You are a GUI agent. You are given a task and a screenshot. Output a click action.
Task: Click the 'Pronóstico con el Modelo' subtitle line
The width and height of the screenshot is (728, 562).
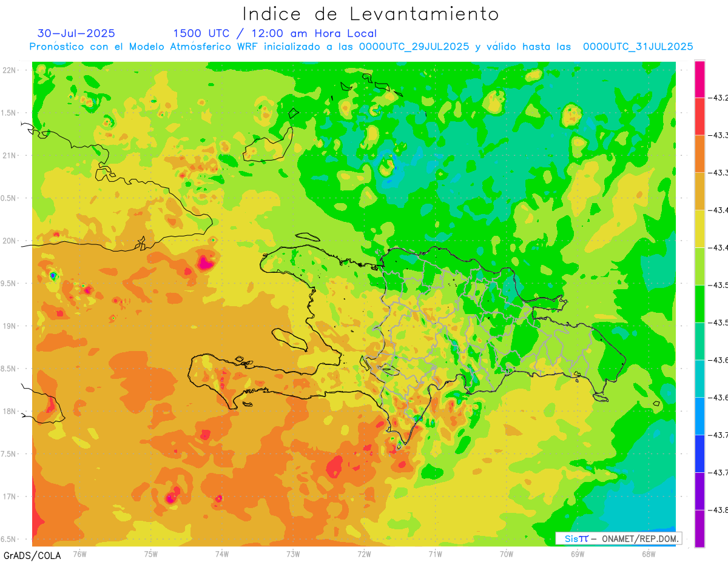click(x=361, y=47)
